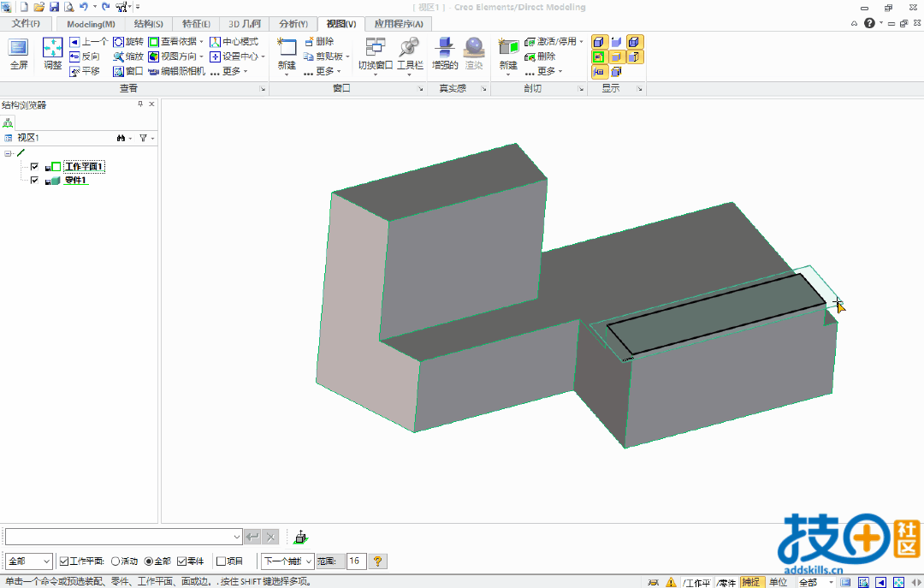Viewport: 924px width, 588px height.
Task: Click the fit-all icon in status bar
Action: pyautogui.click(x=898, y=582)
